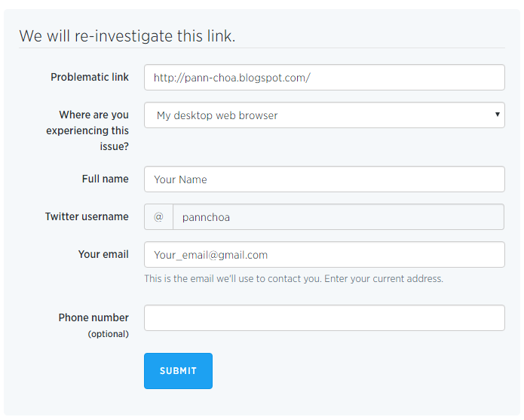Click the 'We will re-investigate this link.' heading
Image resolution: width=524 pixels, height=420 pixels.
[x=127, y=35]
